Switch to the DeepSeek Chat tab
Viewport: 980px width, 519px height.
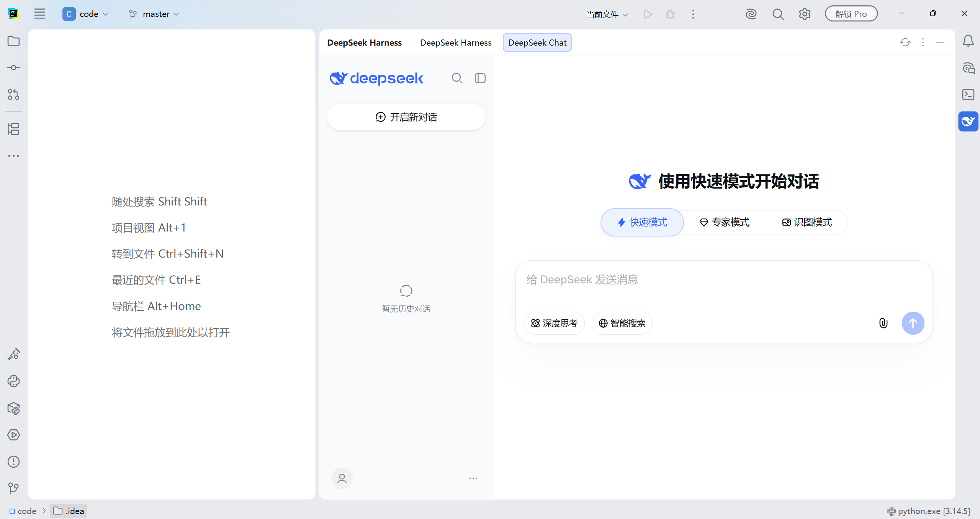[x=537, y=43]
